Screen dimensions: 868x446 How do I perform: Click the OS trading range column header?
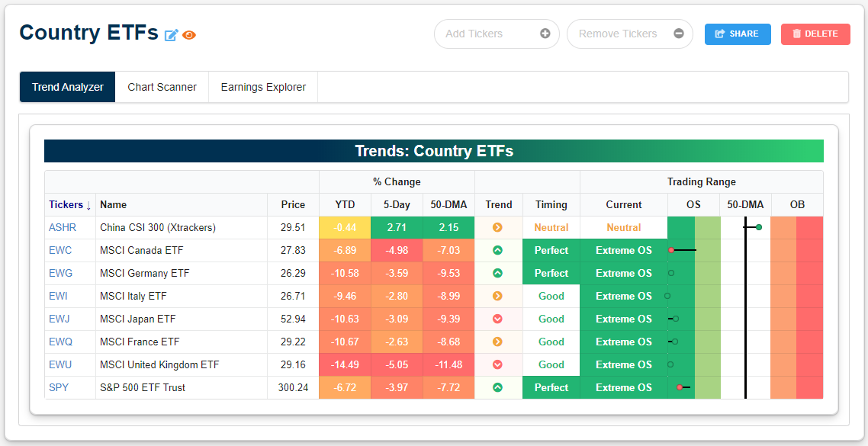click(693, 205)
